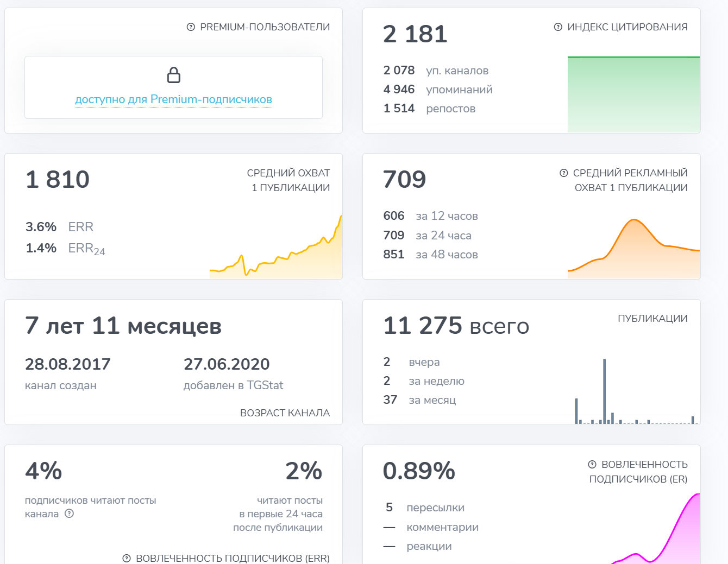
Task: Select the '851' value for 48 hours
Action: pyautogui.click(x=394, y=255)
